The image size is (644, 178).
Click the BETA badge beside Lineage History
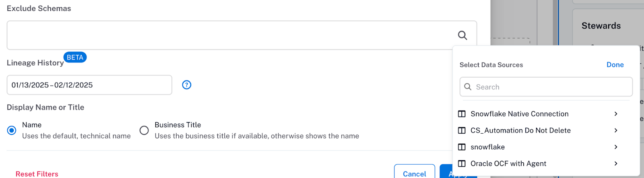click(75, 57)
